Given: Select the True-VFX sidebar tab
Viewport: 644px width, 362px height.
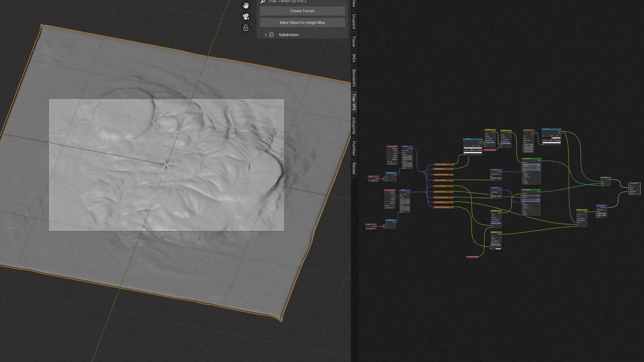Looking at the screenshot, I should coord(354,102).
